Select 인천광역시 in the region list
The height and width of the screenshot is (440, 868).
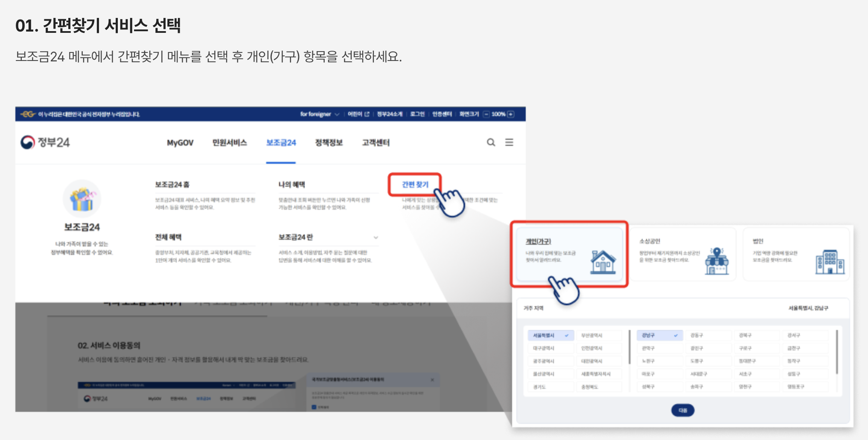point(599,348)
